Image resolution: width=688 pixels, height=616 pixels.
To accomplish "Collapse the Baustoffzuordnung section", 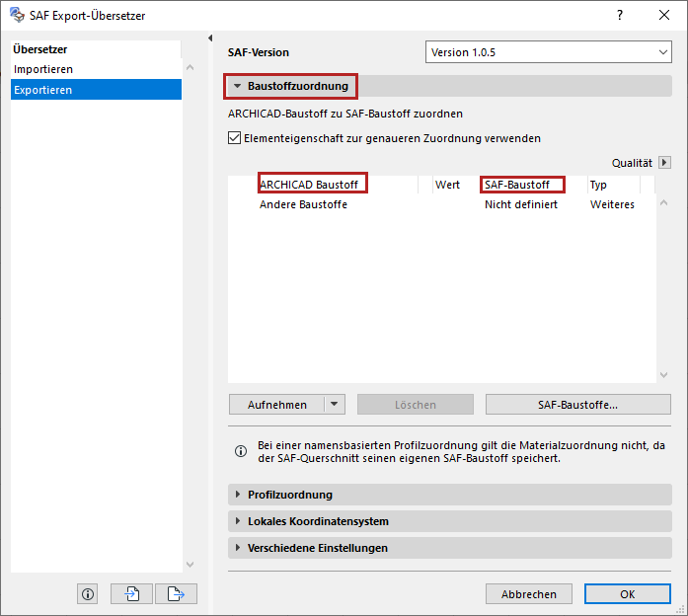I will click(238, 87).
